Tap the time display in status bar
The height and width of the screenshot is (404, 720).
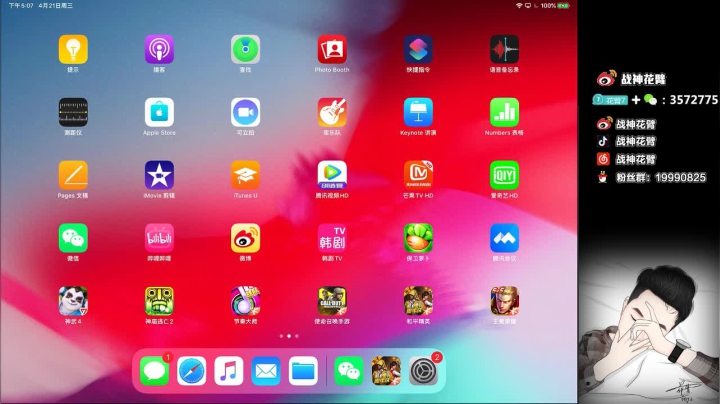(x=21, y=6)
